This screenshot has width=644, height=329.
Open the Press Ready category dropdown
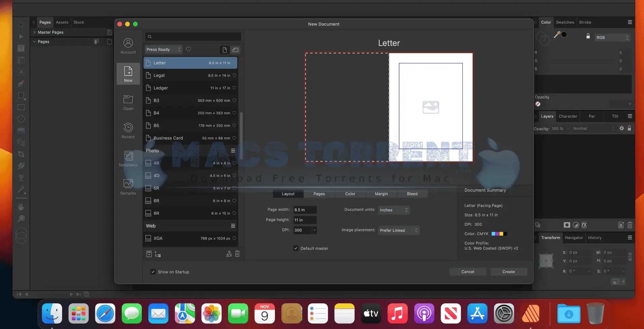[x=164, y=50]
